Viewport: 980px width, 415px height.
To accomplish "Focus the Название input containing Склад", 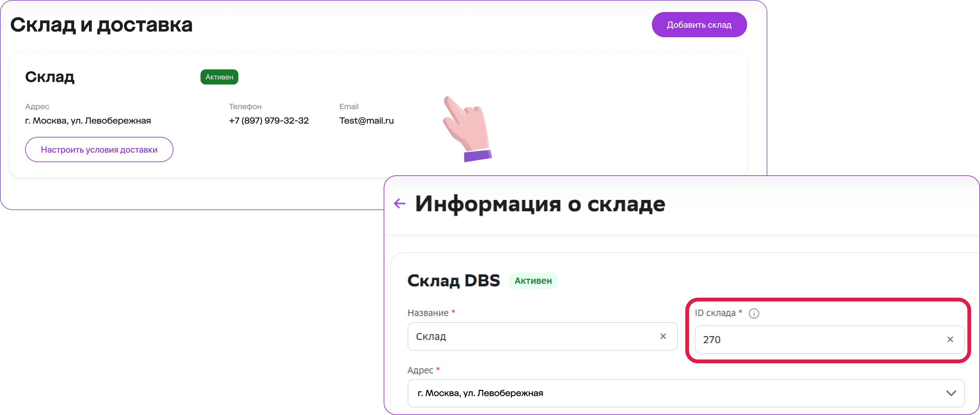I will (542, 336).
